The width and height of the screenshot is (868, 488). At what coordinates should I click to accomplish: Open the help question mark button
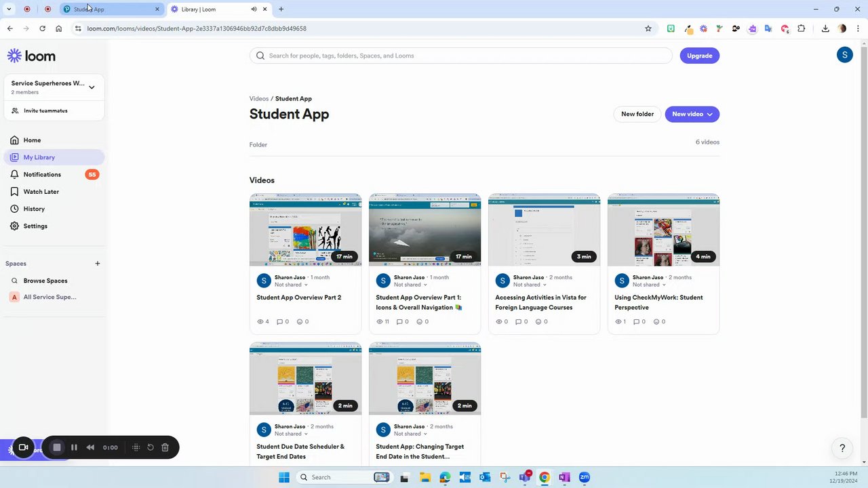(842, 448)
